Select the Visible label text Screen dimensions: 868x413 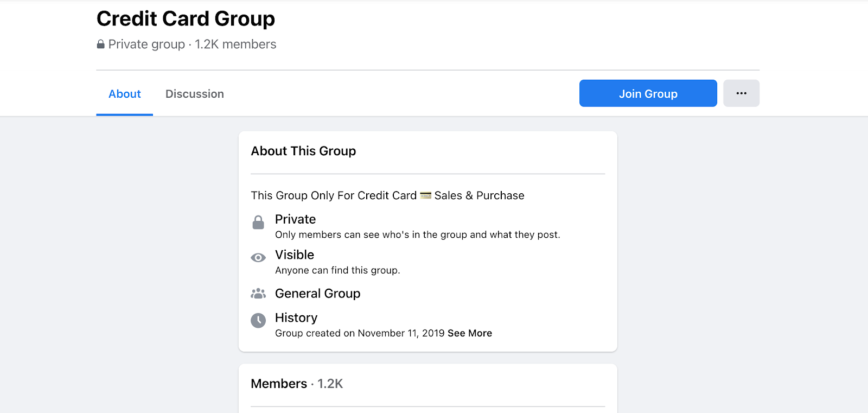point(295,255)
